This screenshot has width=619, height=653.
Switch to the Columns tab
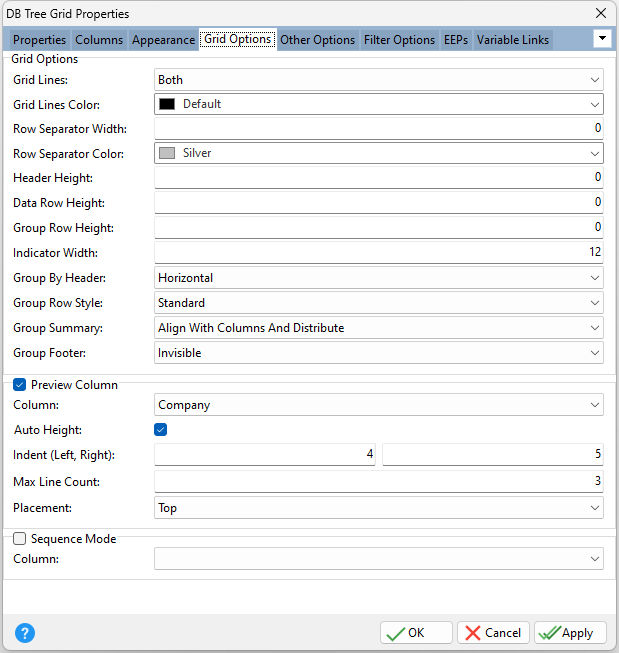pyautogui.click(x=99, y=40)
